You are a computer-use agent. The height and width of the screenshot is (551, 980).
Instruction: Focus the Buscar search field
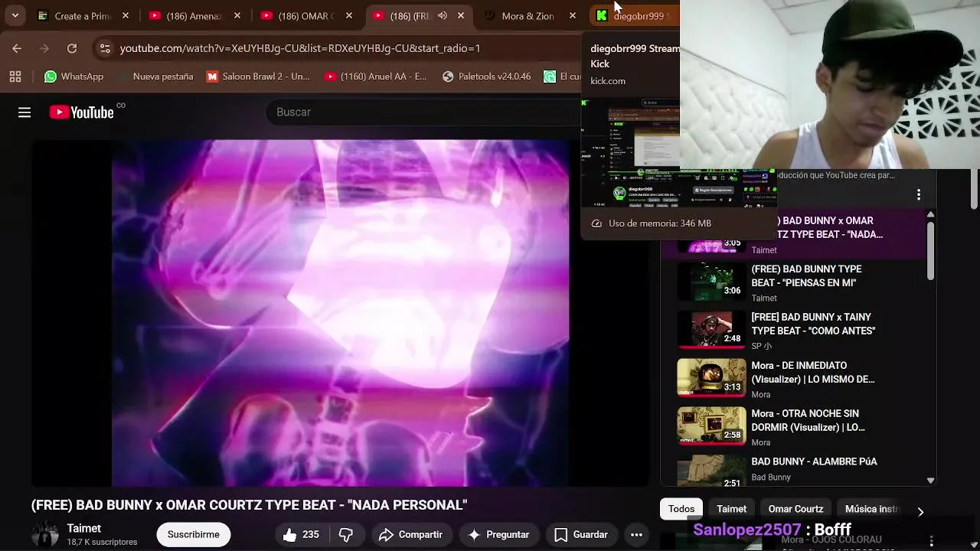423,112
